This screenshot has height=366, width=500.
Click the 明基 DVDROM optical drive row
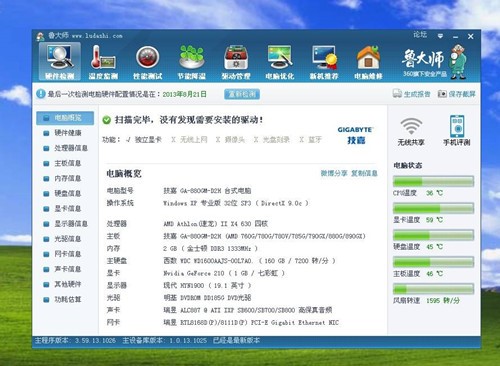(x=179, y=298)
